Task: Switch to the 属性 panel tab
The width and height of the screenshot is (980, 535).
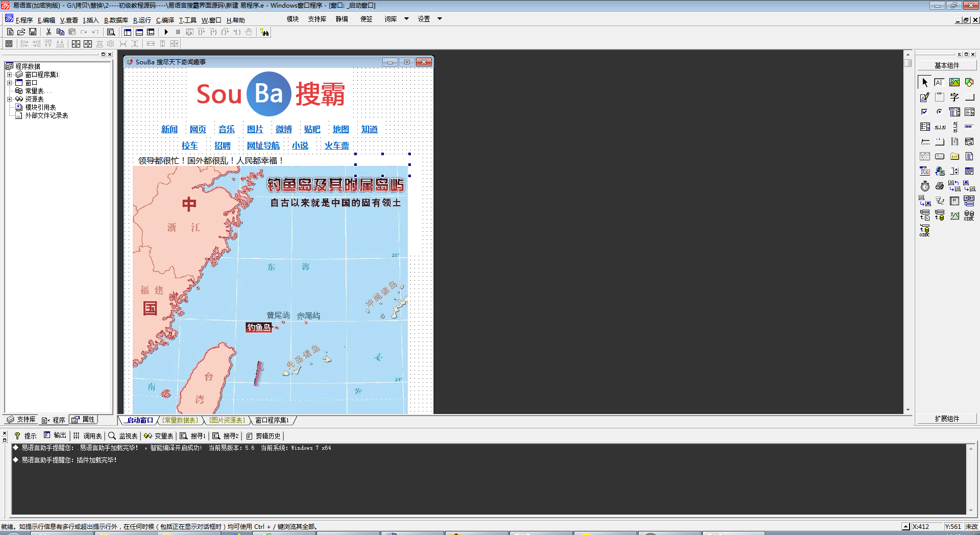Action: [83, 420]
